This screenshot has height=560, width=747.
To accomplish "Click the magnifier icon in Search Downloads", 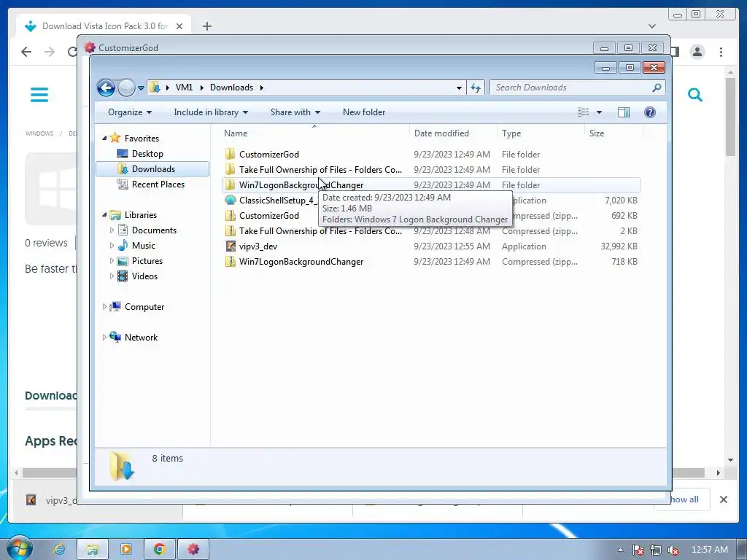I will pyautogui.click(x=657, y=87).
